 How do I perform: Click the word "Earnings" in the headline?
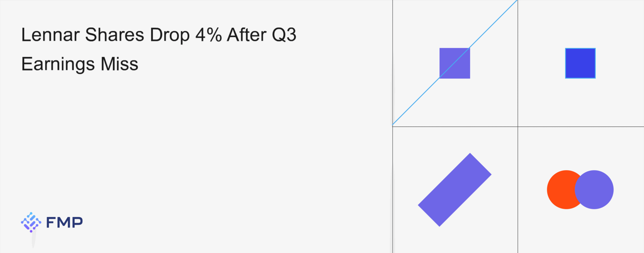(x=58, y=64)
